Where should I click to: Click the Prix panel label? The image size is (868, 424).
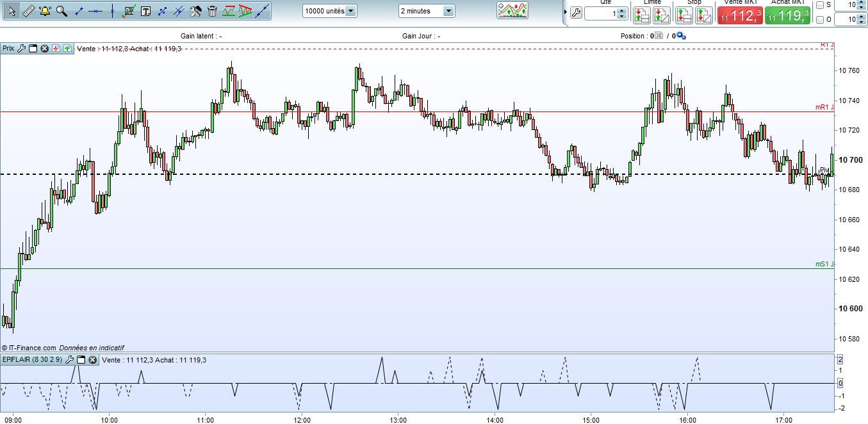(x=8, y=48)
